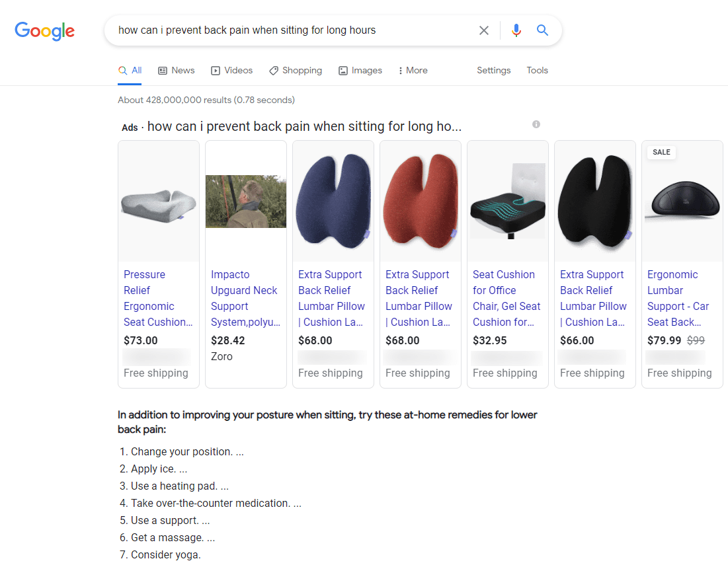This screenshot has width=728, height=565.
Task: Switch to the Videos tab
Action: click(x=231, y=71)
